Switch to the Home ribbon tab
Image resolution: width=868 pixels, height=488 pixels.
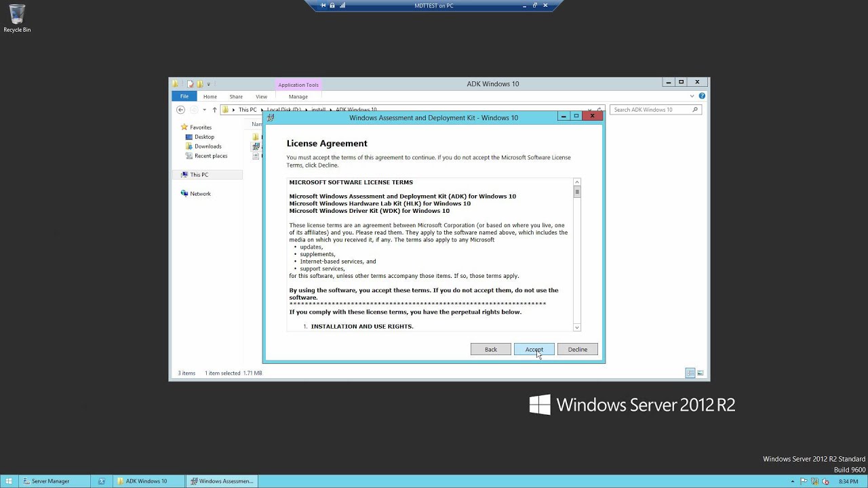[210, 96]
